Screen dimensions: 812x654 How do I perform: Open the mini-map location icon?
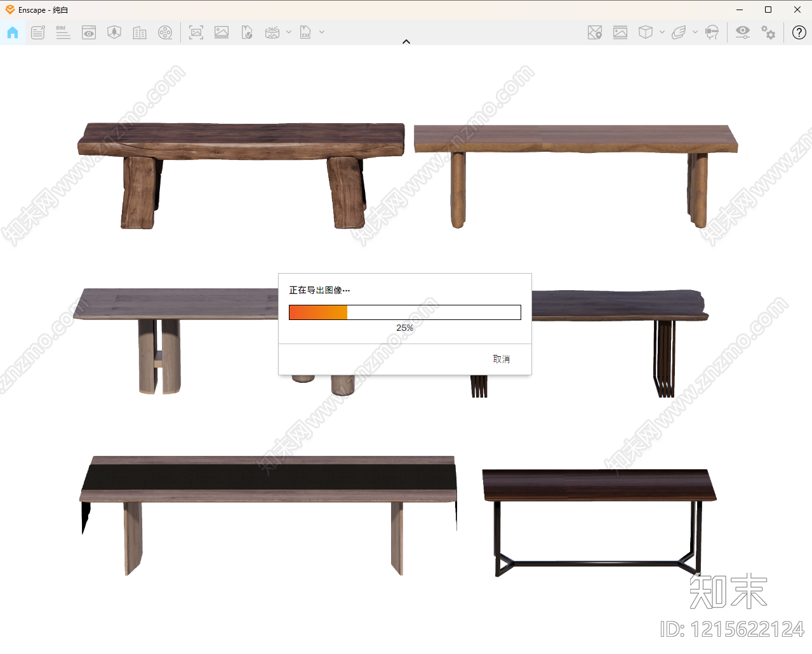point(595,32)
